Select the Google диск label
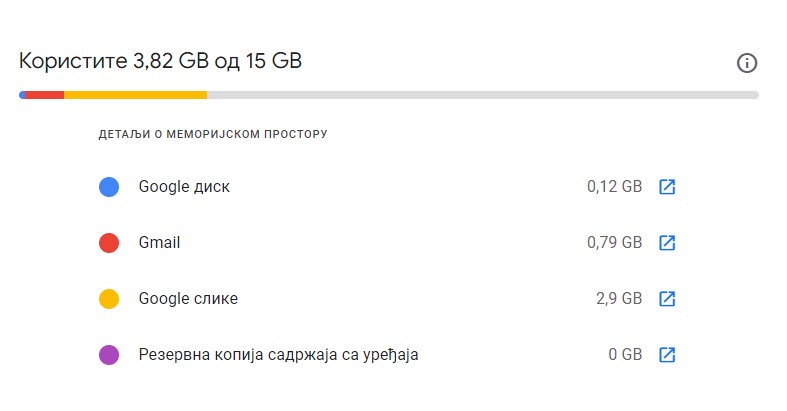Screen dimensions: 787x411 184,187
